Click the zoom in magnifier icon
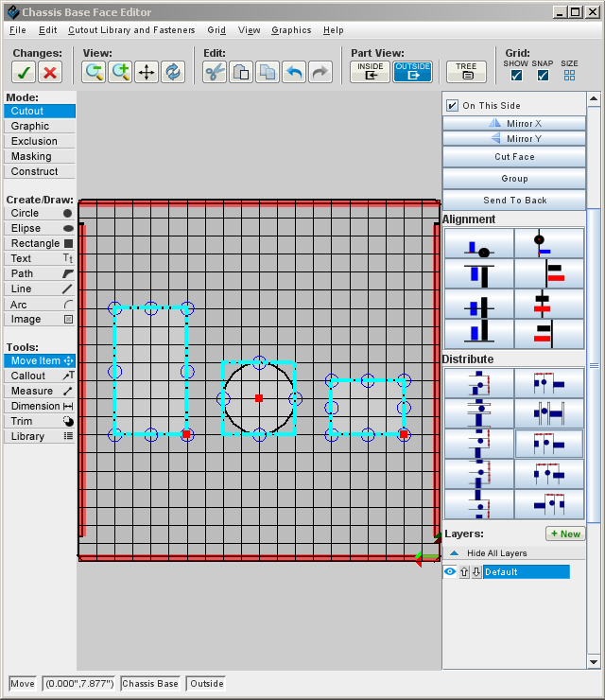 (120, 72)
